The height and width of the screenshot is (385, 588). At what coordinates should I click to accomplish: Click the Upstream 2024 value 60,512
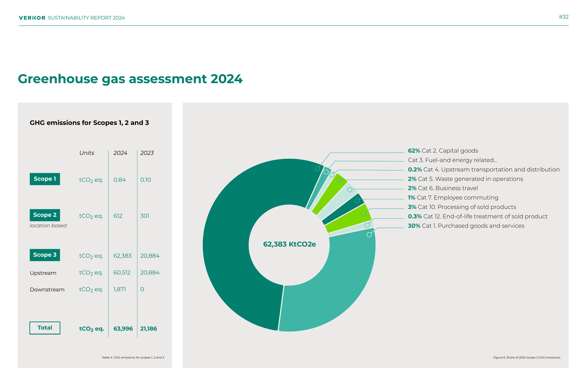(122, 273)
